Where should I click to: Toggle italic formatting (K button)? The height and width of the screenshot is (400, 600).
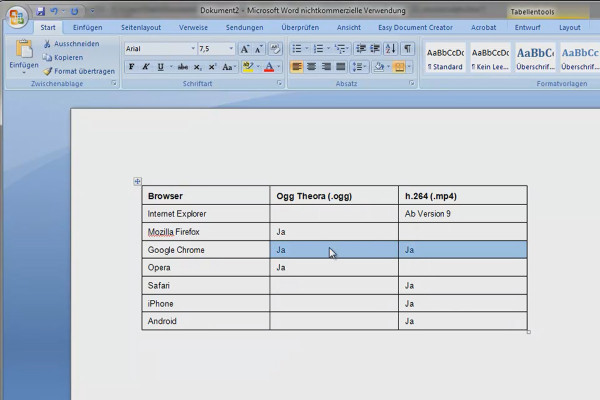coord(145,67)
